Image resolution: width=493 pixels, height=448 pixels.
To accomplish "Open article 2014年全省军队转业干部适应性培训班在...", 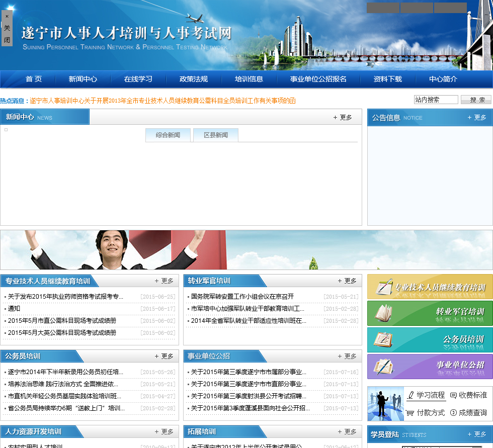I will pos(249,320).
